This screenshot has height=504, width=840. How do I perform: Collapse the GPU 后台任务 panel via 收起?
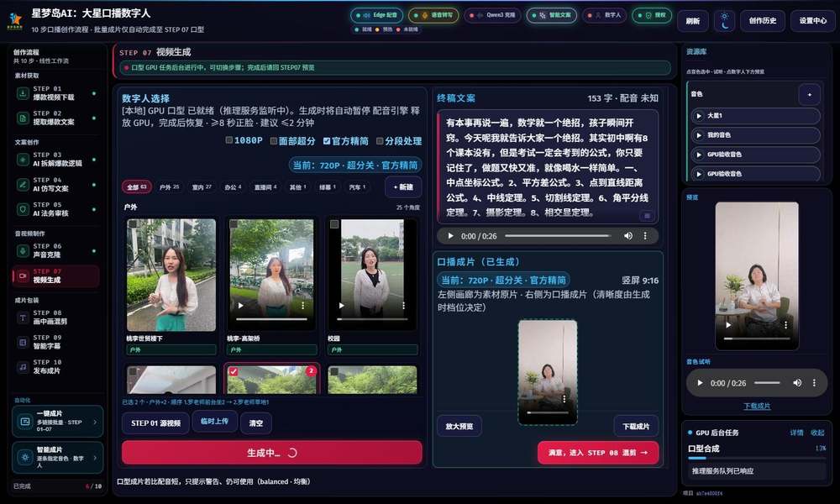(817, 433)
